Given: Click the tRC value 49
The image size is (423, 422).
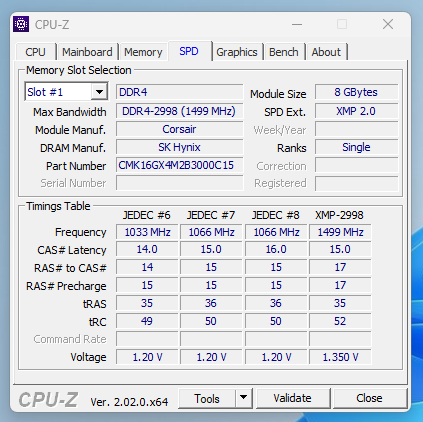Looking at the screenshot, I should 147,321.
